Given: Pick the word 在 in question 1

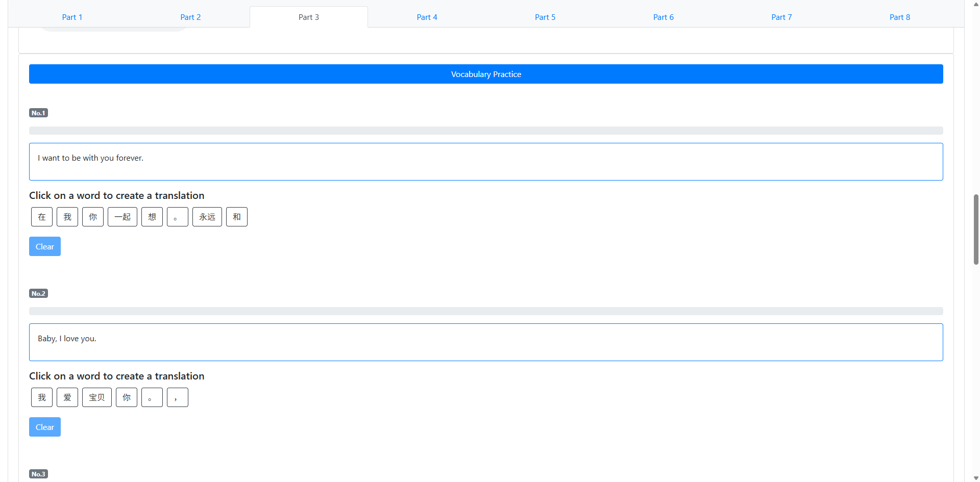Looking at the screenshot, I should pyautogui.click(x=42, y=217).
